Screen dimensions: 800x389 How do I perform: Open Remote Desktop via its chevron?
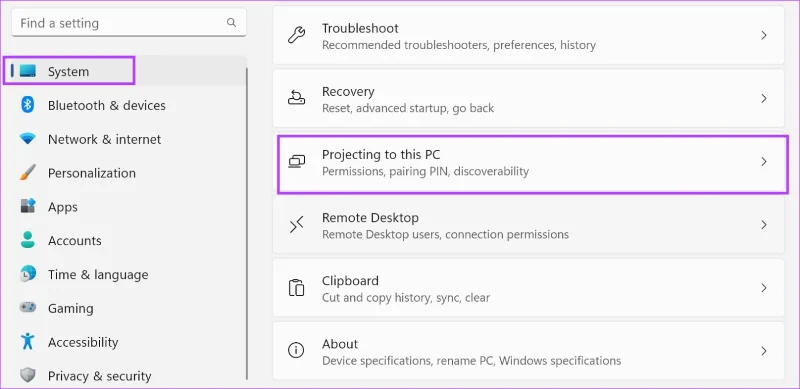pyautogui.click(x=764, y=225)
